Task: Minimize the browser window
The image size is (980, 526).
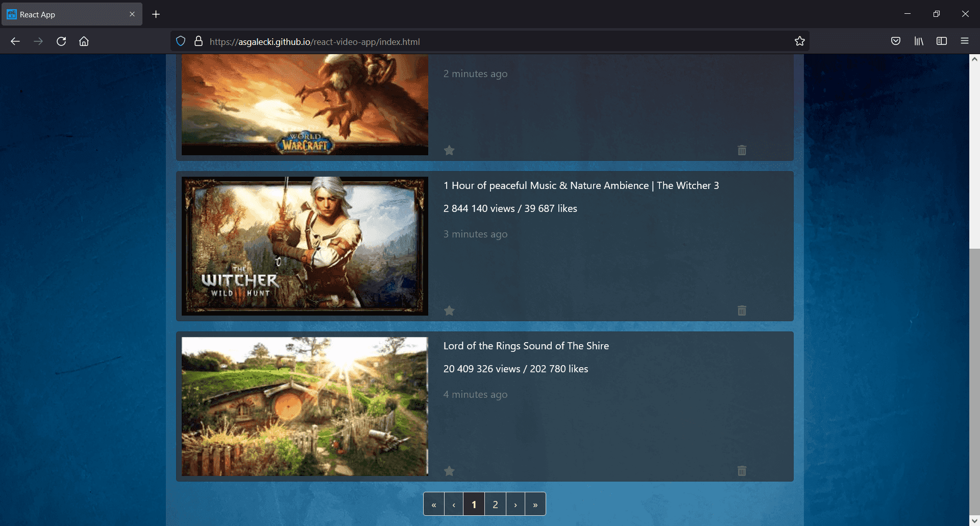Action: point(908,14)
